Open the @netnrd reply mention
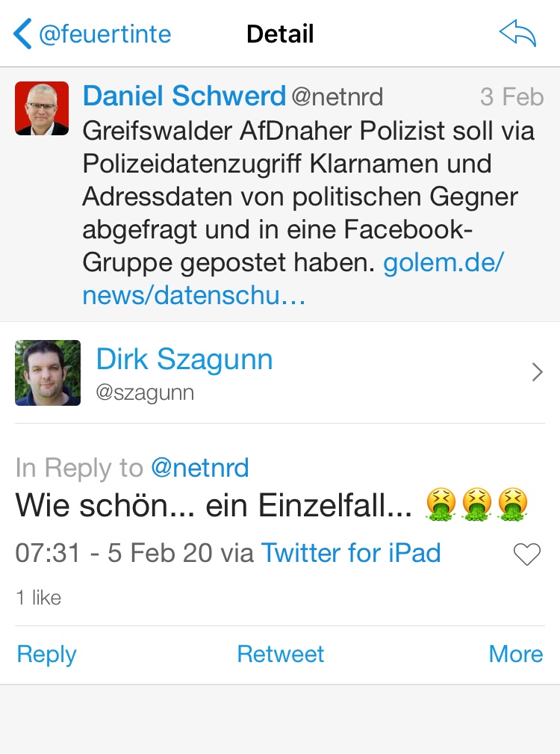The image size is (560, 754). (x=199, y=468)
